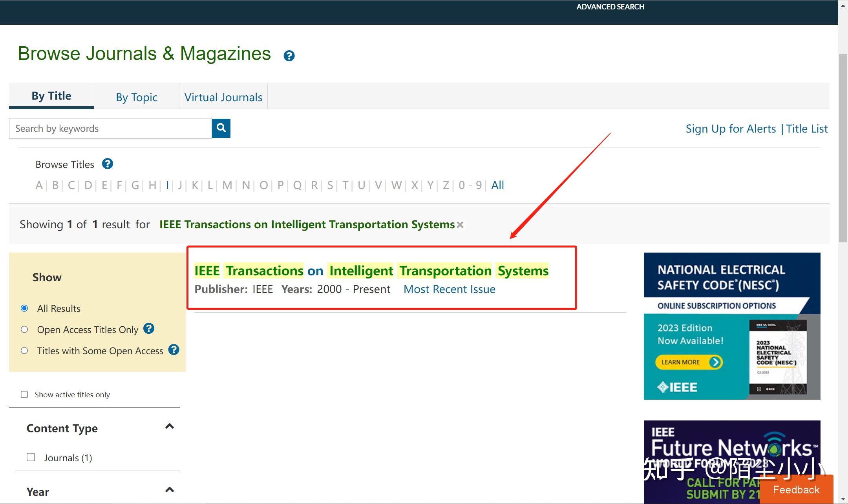Click help icon for Open Access Titles Only
The height and width of the screenshot is (504, 848).
click(x=149, y=329)
